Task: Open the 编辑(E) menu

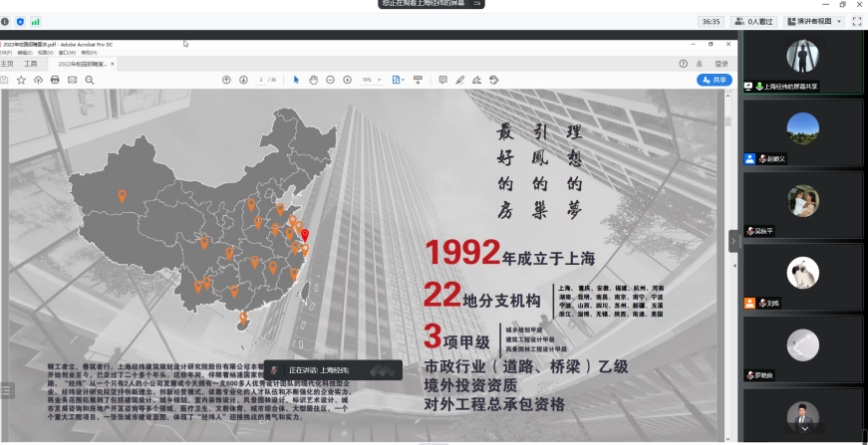Action: point(23,53)
